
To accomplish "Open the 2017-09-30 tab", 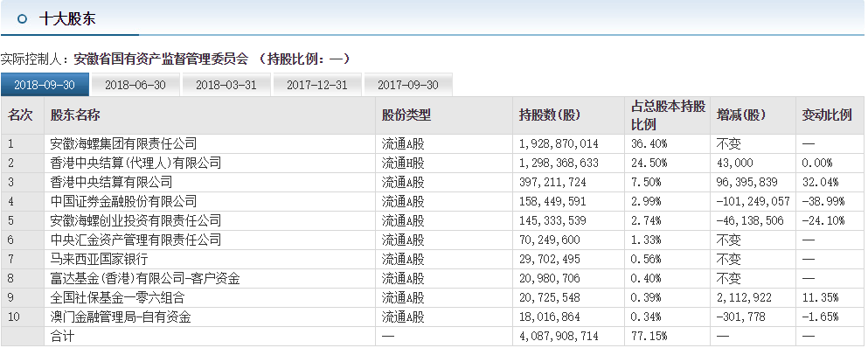I will tap(407, 85).
